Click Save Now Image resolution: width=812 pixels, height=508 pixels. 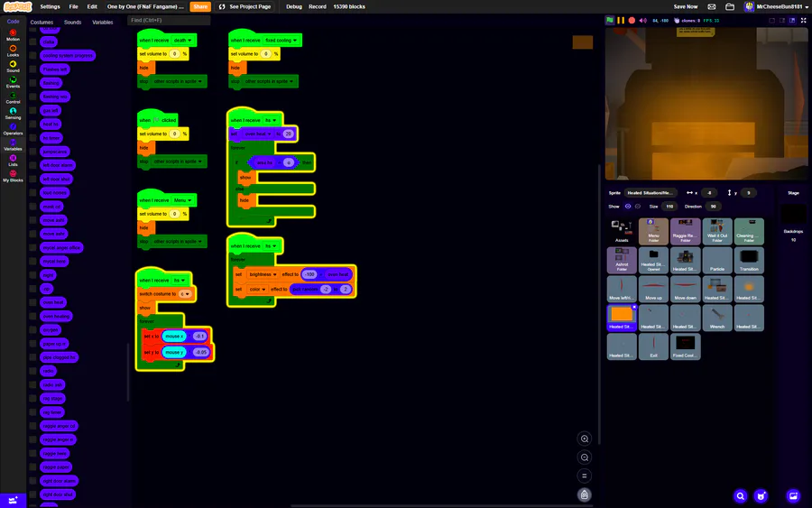click(x=686, y=6)
